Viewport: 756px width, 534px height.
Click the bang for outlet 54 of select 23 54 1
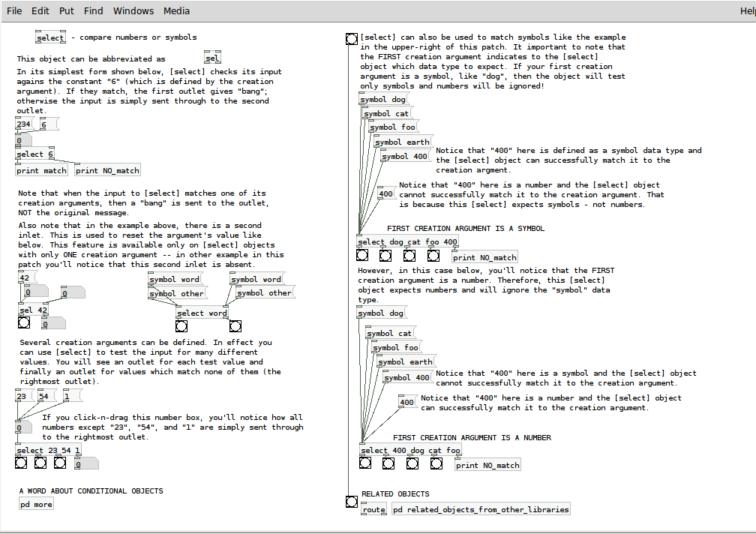40,463
